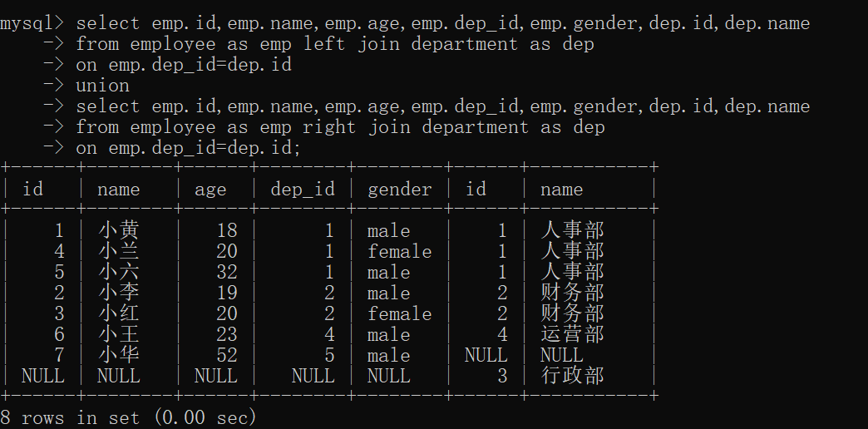Click the age value 52

[227, 355]
